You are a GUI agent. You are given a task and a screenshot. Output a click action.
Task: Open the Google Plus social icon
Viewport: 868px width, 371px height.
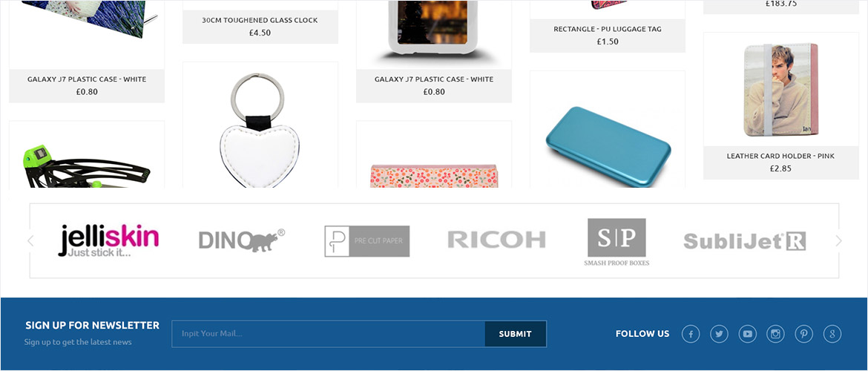pos(832,334)
